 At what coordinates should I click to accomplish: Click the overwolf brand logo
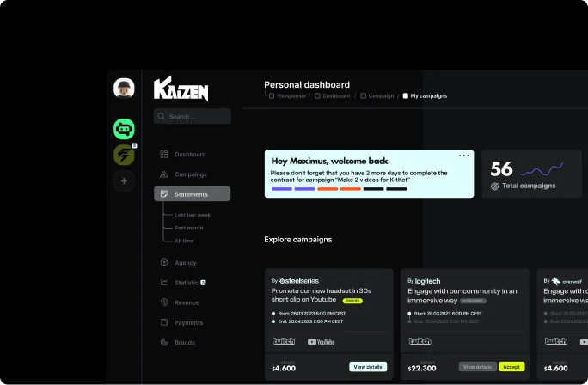pyautogui.click(x=567, y=281)
